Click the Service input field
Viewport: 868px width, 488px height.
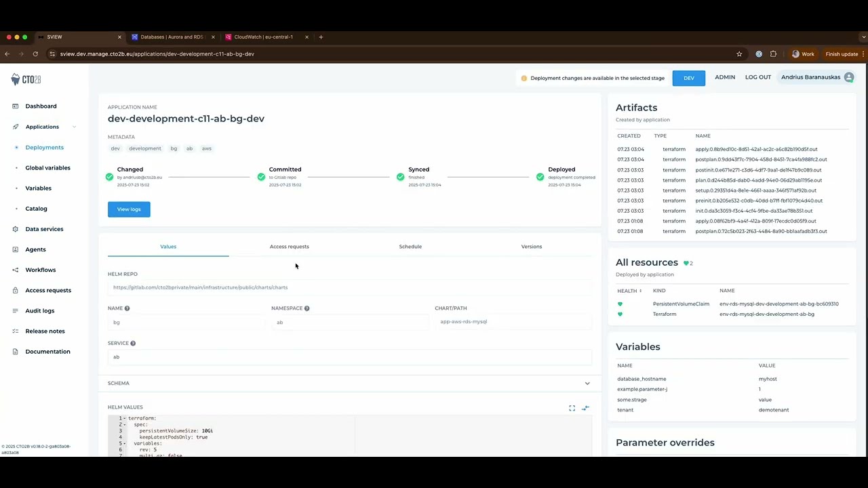click(x=349, y=357)
